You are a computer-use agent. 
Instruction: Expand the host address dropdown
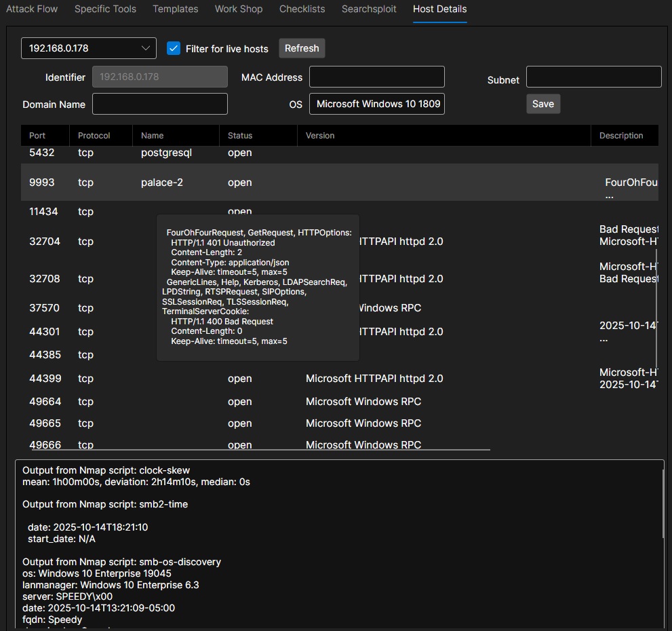pos(88,47)
